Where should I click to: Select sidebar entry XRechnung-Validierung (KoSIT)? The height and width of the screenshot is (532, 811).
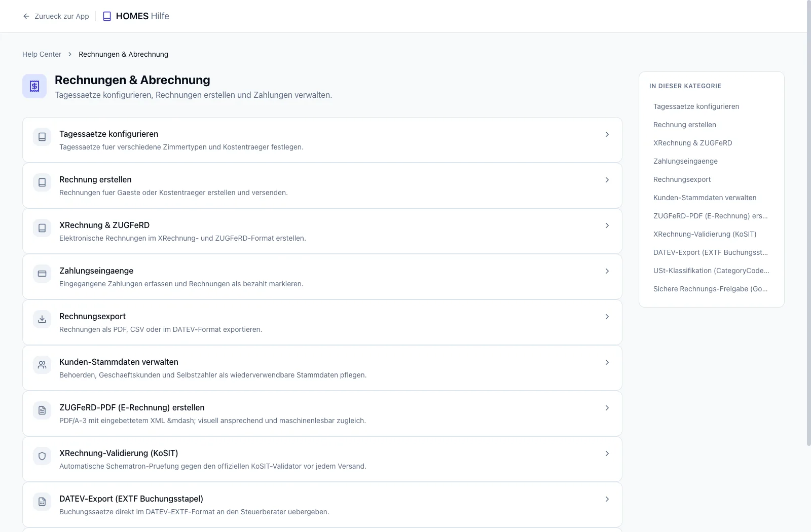tap(705, 234)
